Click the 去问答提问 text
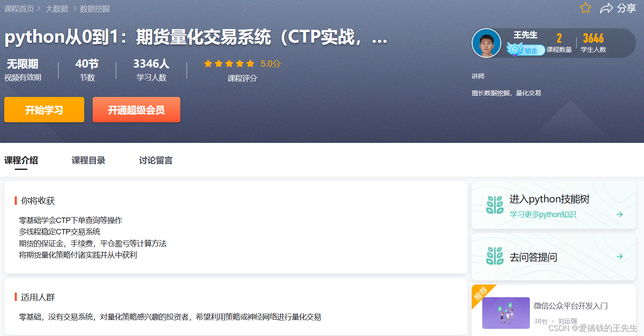Image resolution: width=644 pixels, height=336 pixels. (x=533, y=257)
